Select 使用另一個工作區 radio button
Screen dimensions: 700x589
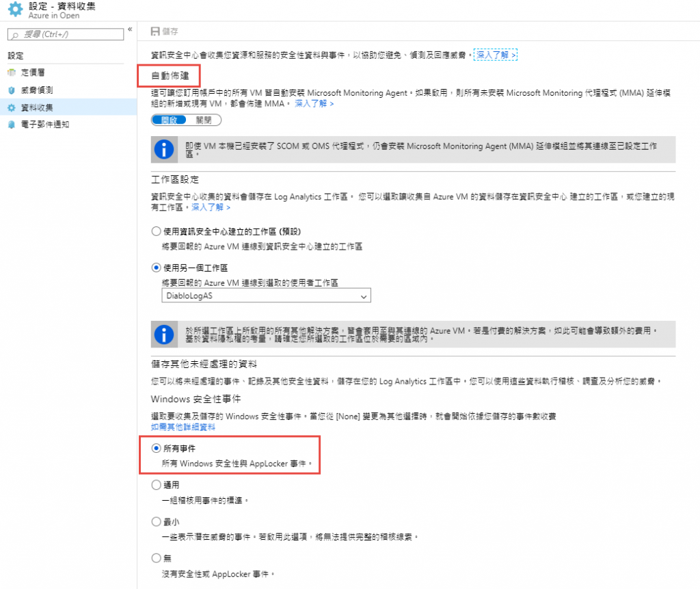tap(156, 267)
